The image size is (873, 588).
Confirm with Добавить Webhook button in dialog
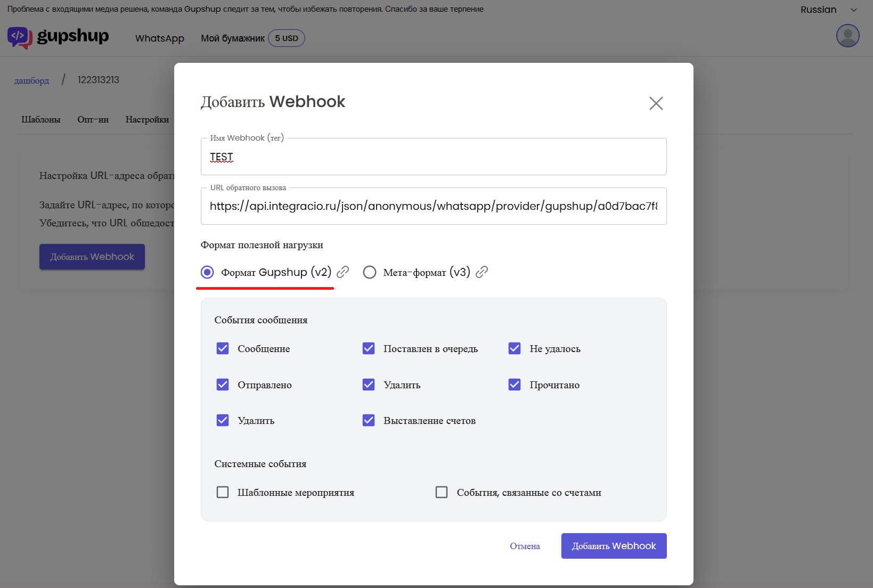click(x=614, y=546)
